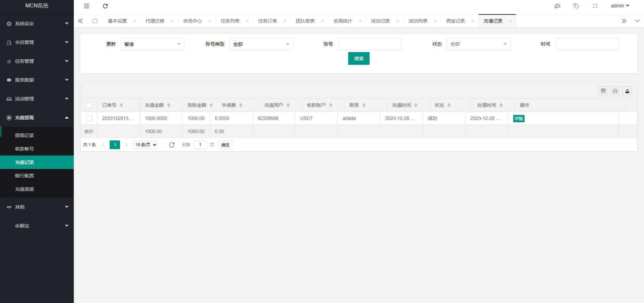Image resolution: width=644 pixels, height=303 pixels.
Task: Click the green 搜索 button
Action: point(359,58)
